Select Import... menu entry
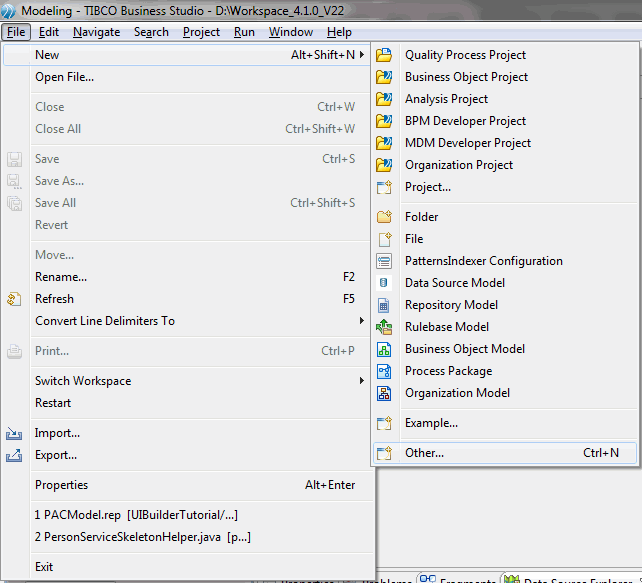Image resolution: width=642 pixels, height=583 pixels. click(187, 433)
